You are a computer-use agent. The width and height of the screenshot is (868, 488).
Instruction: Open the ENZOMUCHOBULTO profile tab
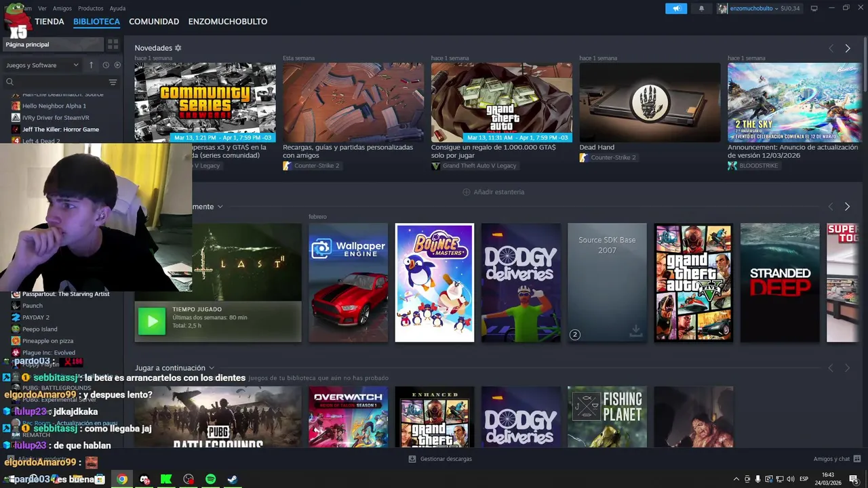click(x=228, y=22)
